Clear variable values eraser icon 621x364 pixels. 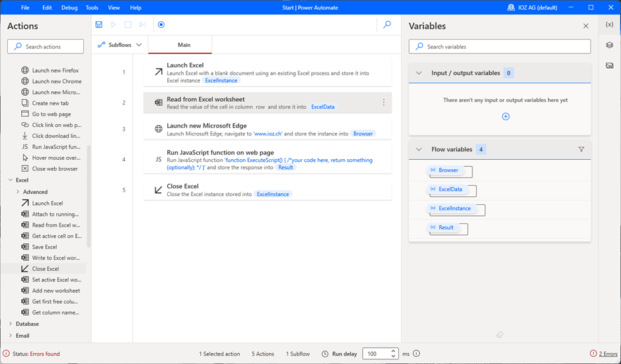pyautogui.click(x=500, y=335)
